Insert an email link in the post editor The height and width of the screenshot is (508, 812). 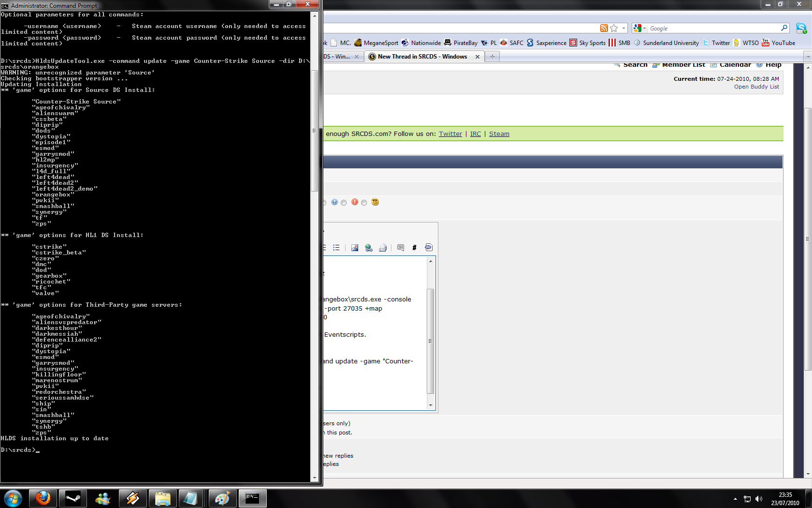pos(383,247)
